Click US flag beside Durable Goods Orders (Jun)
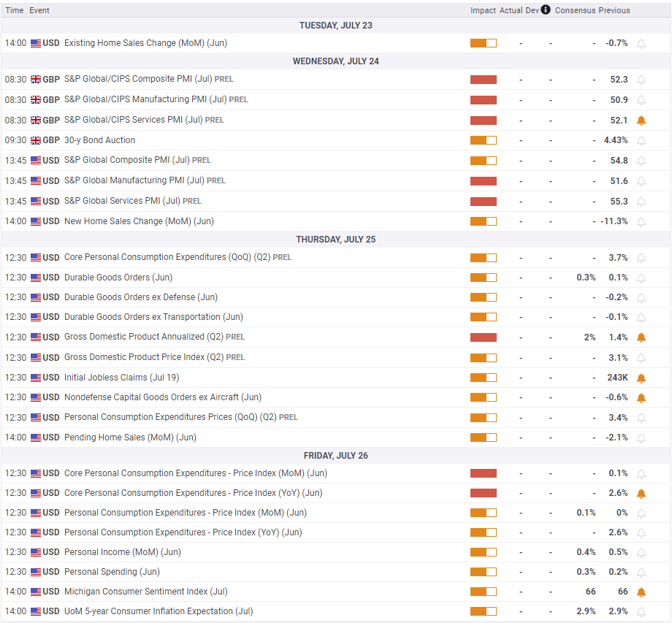Image resolution: width=672 pixels, height=623 pixels. [36, 278]
